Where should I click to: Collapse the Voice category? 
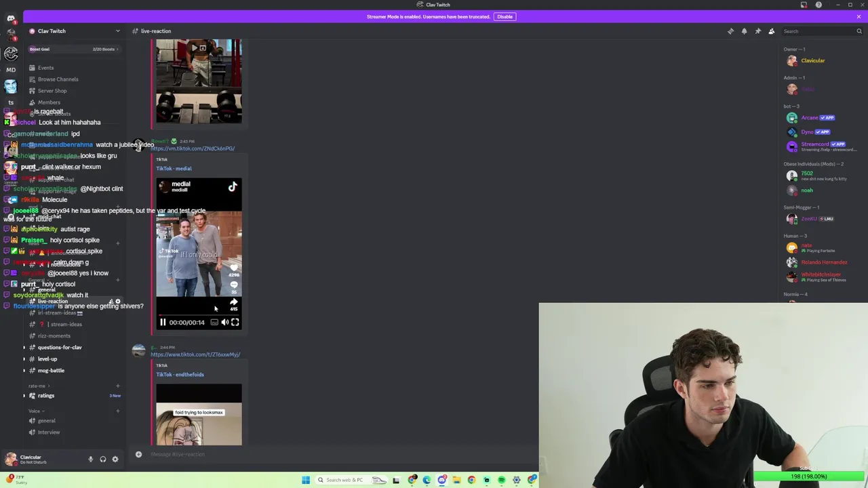pos(37,411)
